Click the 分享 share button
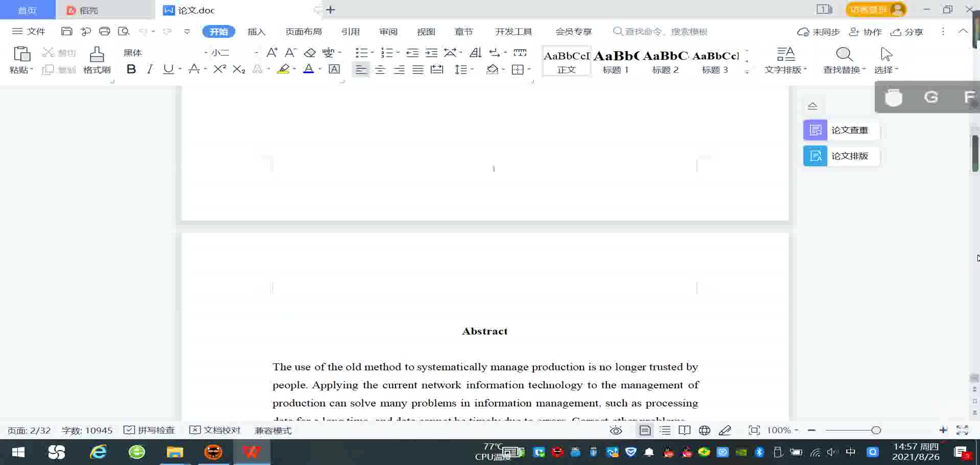Screen dimensions: 980x465 pos(907,32)
